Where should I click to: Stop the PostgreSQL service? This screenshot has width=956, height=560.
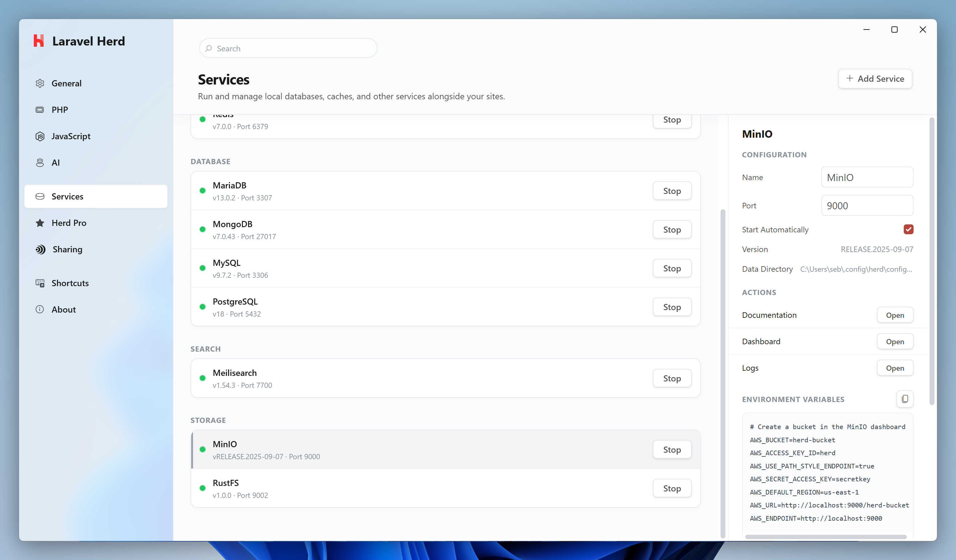point(672,306)
